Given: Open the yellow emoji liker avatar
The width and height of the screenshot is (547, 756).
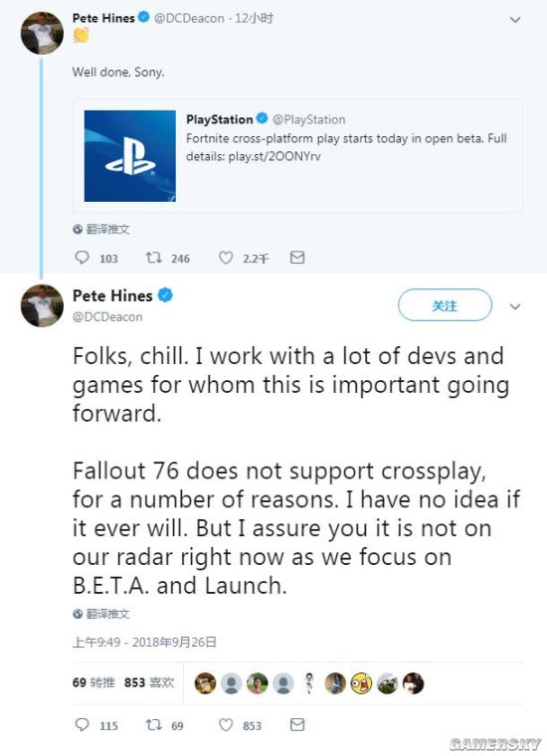Looking at the screenshot, I should click(361, 683).
